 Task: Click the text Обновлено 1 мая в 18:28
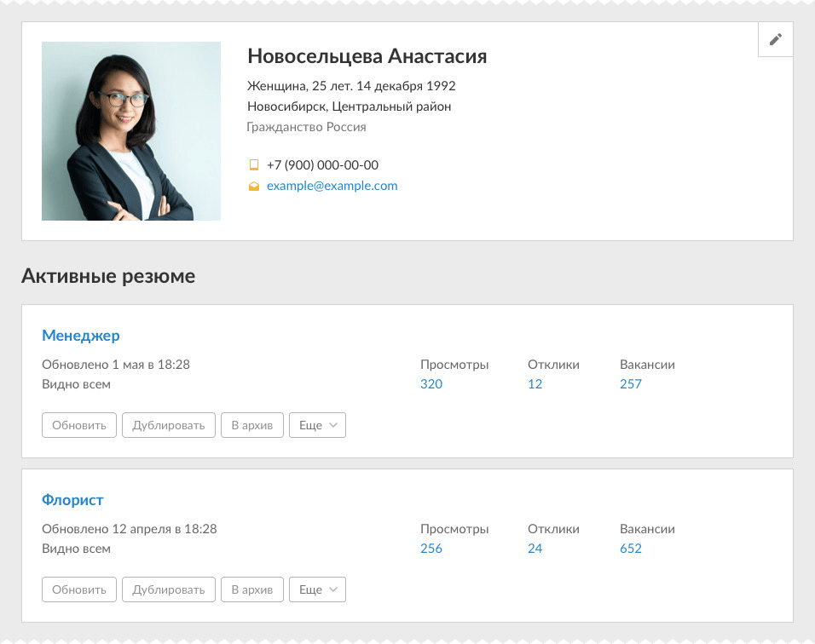116,365
